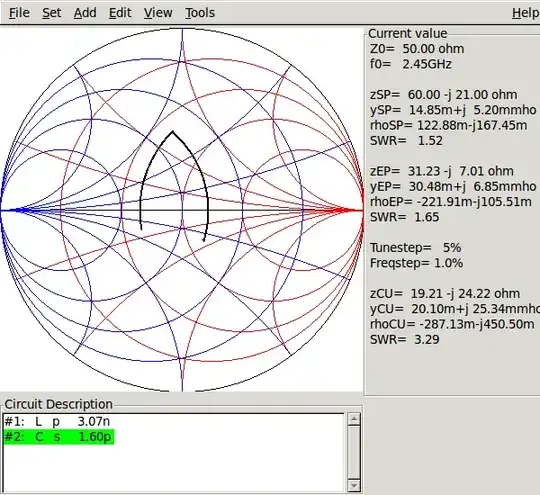Click the rhoCU= -287.13m-j450.50m line
The image size is (540, 495).
pyautogui.click(x=452, y=324)
